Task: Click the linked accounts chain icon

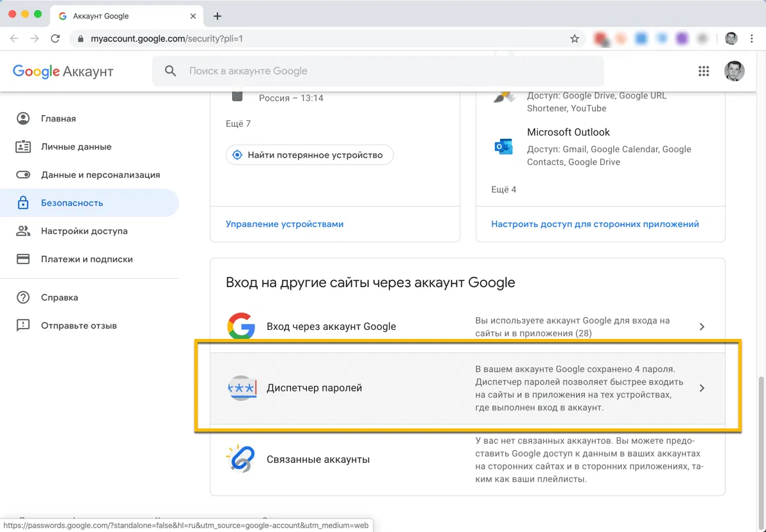Action: click(240, 459)
